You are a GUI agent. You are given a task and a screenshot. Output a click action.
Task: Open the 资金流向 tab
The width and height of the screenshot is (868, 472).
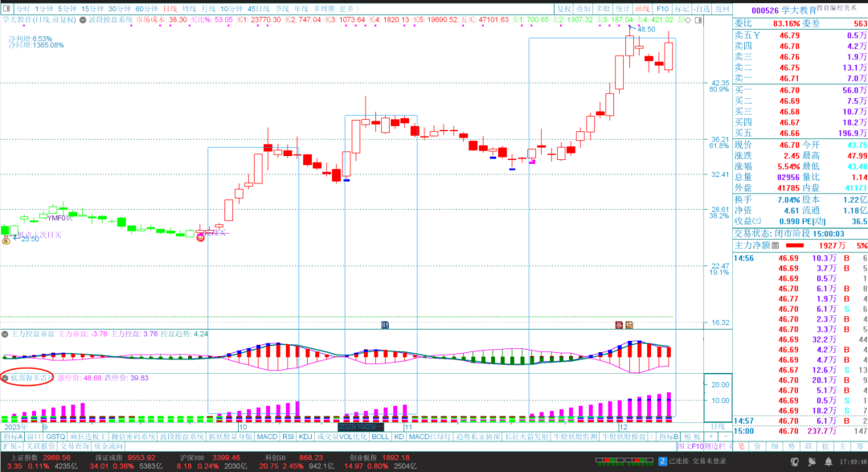[x=108, y=446]
